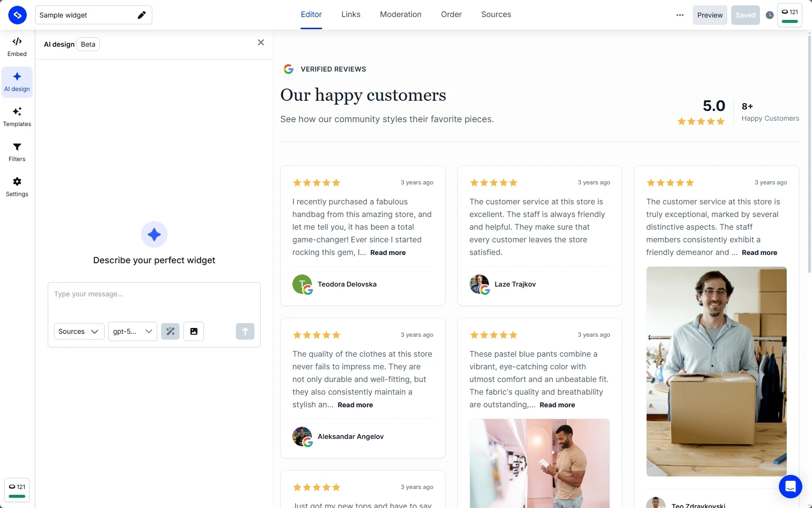Switch to the Editor tab
This screenshot has height=508, width=812.
coord(311,15)
